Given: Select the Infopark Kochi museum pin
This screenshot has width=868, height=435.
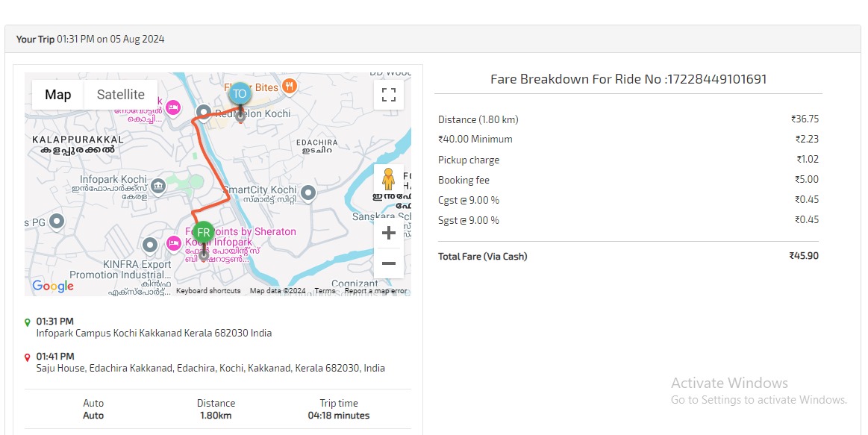Looking at the screenshot, I should pyautogui.click(x=158, y=185).
